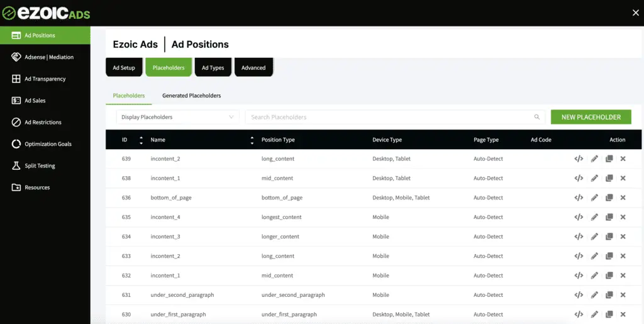Image resolution: width=644 pixels, height=324 pixels.
Task: Delete placeholder 634
Action: tap(623, 237)
